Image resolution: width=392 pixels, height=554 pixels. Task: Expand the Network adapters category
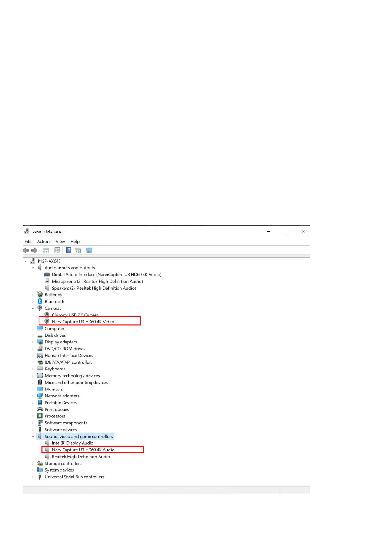pyautogui.click(x=33, y=396)
